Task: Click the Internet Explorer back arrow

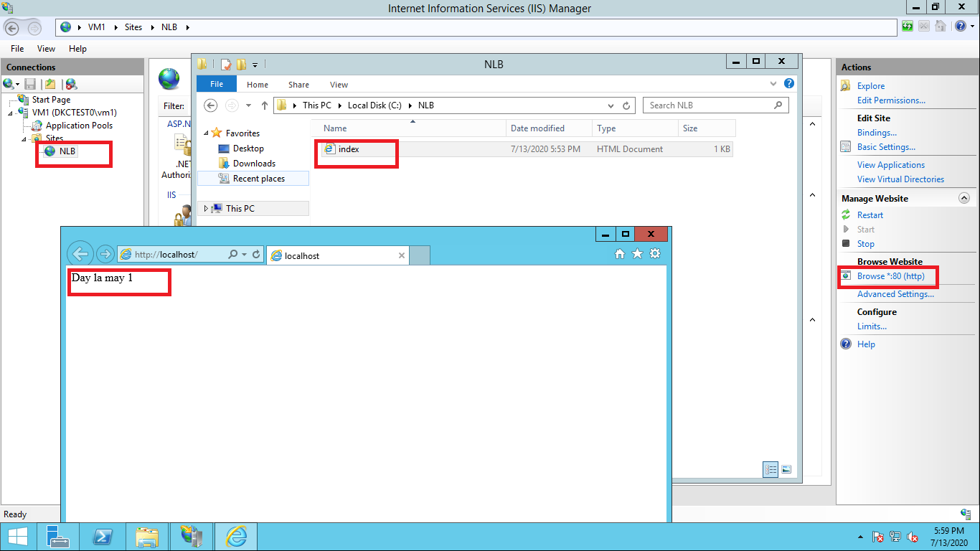Action: [x=80, y=254]
